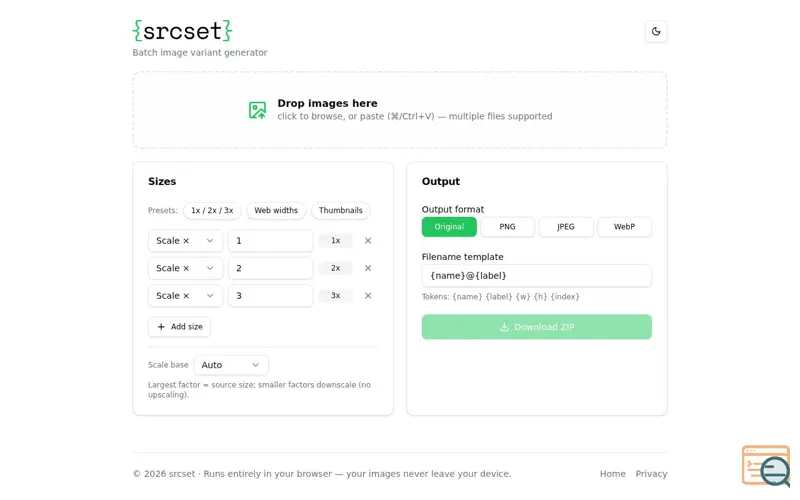The width and height of the screenshot is (800, 500).
Task: Click the Drop images here area
Action: click(400, 110)
